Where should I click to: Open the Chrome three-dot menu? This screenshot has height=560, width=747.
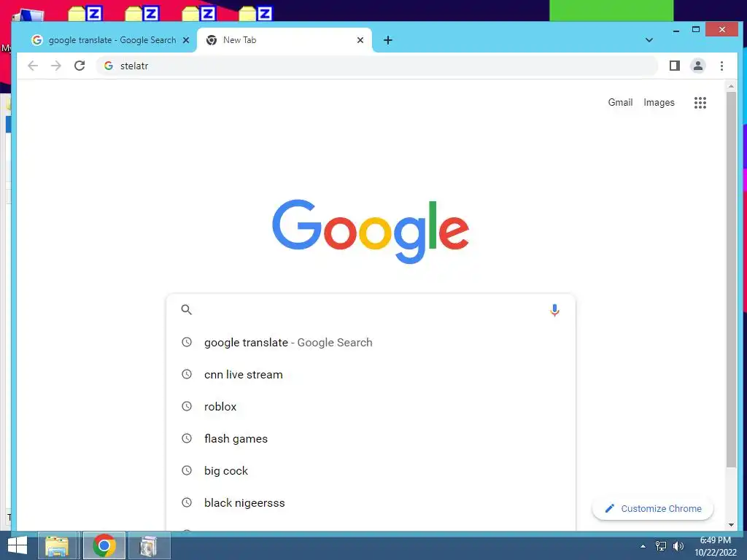[x=721, y=66]
